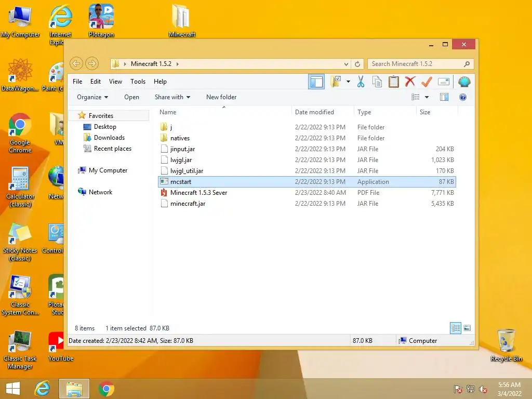Select the Classic Task Manager desktop icon

coord(20,350)
